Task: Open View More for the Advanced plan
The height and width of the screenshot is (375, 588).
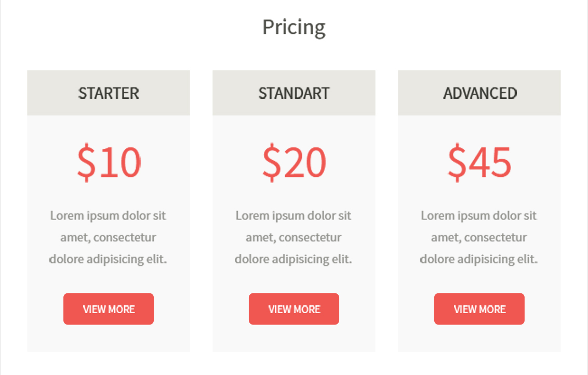Action: (x=479, y=309)
